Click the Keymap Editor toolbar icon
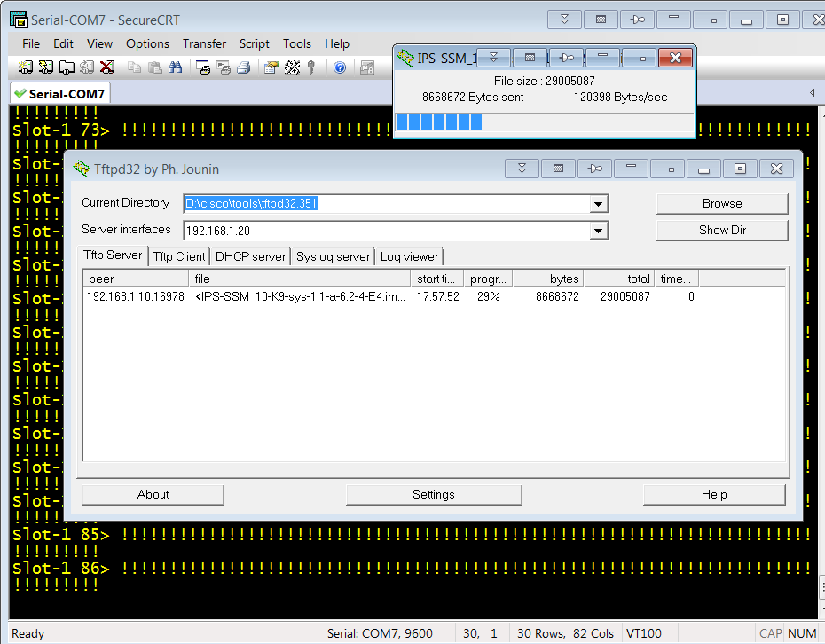825x644 pixels. [292, 67]
